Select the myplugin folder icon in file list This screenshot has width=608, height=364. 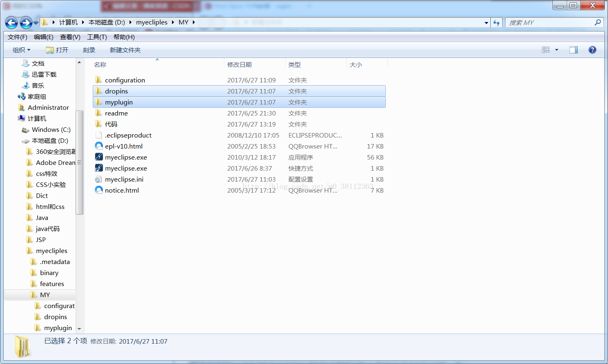98,102
